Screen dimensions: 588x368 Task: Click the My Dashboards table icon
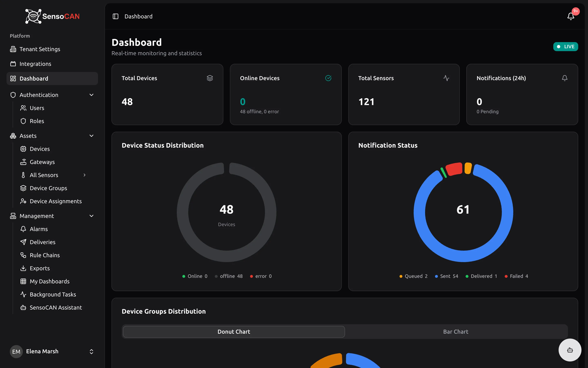[23, 281]
